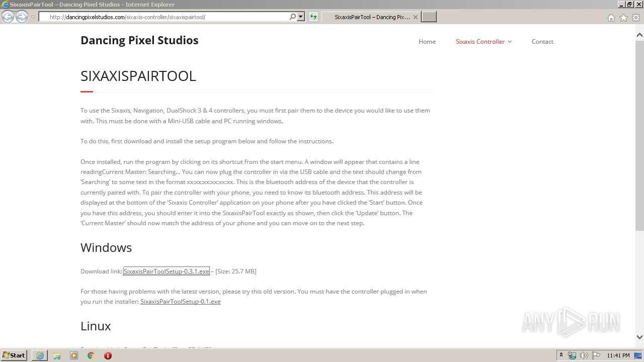Click the Linux section heading
644x362 pixels.
[96, 326]
